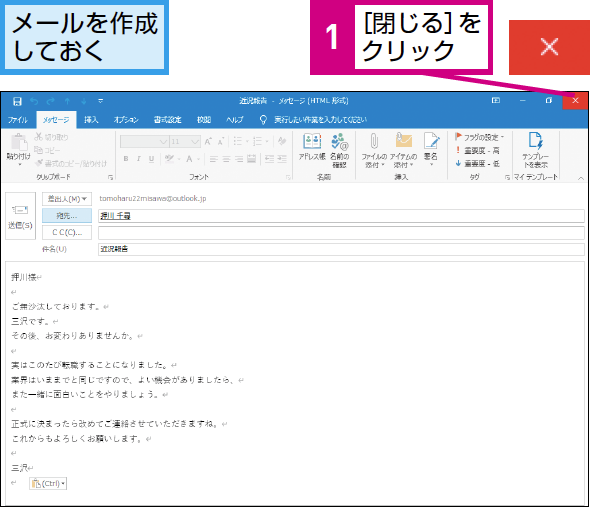The width and height of the screenshot is (600, 507).
Task: Click the 宛先... recipients button
Action: coord(67,216)
